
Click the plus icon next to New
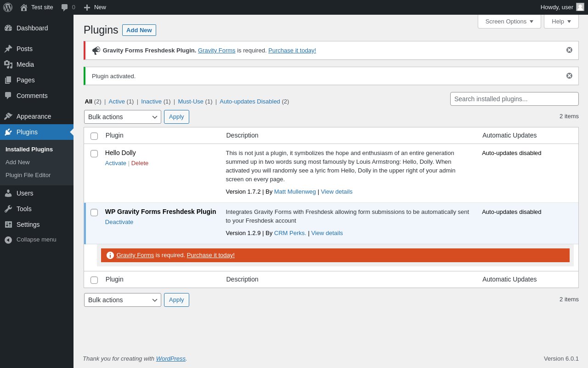pos(87,7)
